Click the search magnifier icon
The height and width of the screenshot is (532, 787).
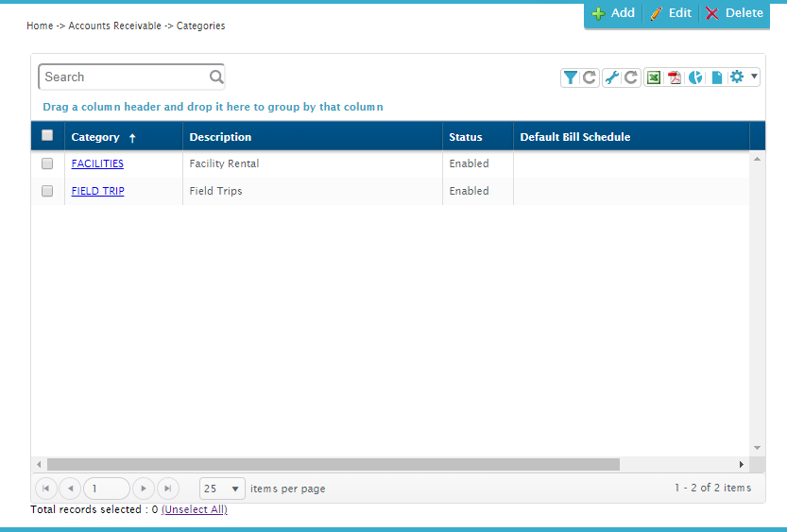click(216, 77)
